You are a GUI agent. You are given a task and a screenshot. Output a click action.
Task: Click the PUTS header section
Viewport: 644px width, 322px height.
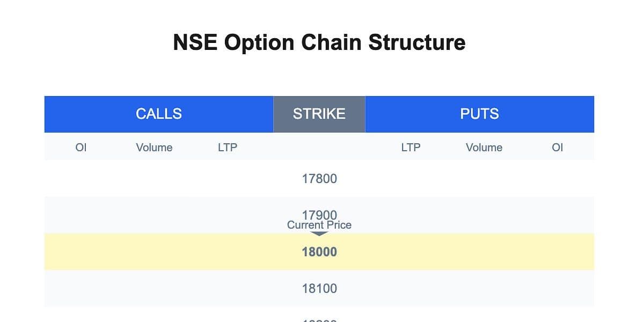click(479, 114)
